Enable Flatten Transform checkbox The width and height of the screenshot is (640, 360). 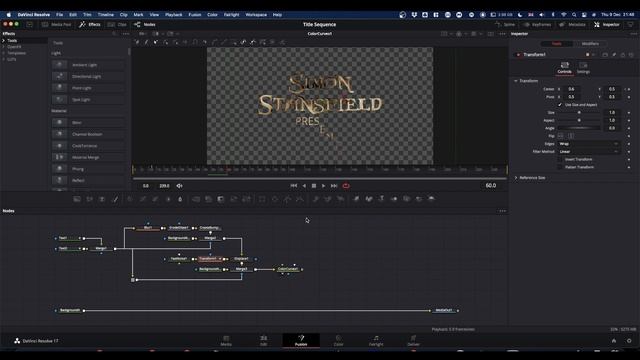[560, 167]
